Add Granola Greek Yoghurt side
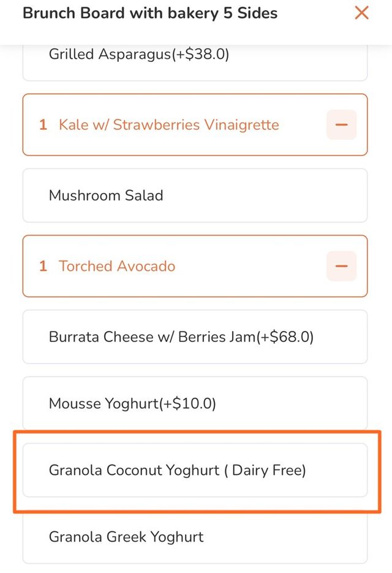The height and width of the screenshot is (573, 392). tap(195, 537)
